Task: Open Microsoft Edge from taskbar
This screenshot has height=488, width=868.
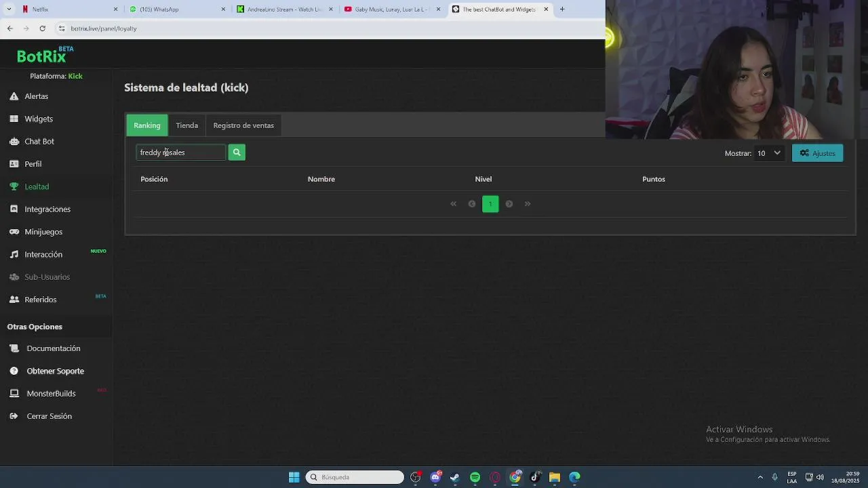Action: 574,477
